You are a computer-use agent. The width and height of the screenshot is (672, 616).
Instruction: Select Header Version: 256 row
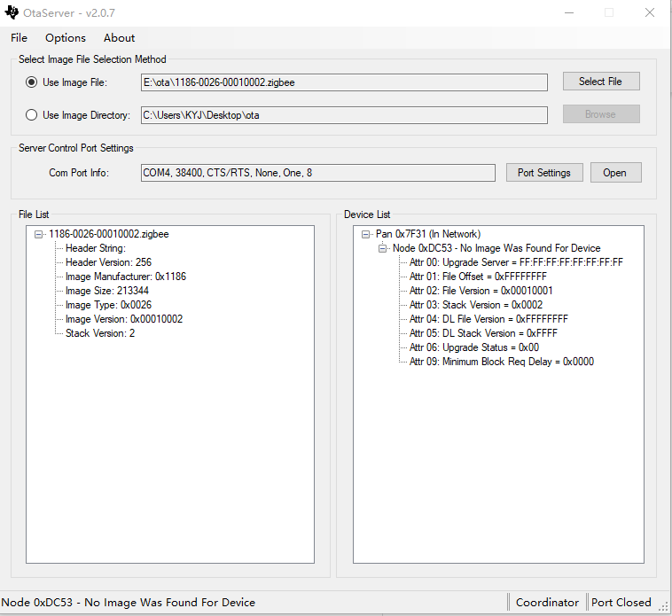tap(108, 262)
